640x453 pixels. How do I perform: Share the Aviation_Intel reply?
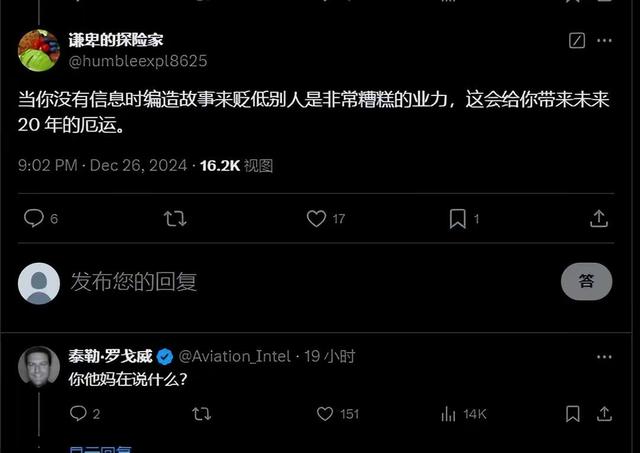point(604,414)
